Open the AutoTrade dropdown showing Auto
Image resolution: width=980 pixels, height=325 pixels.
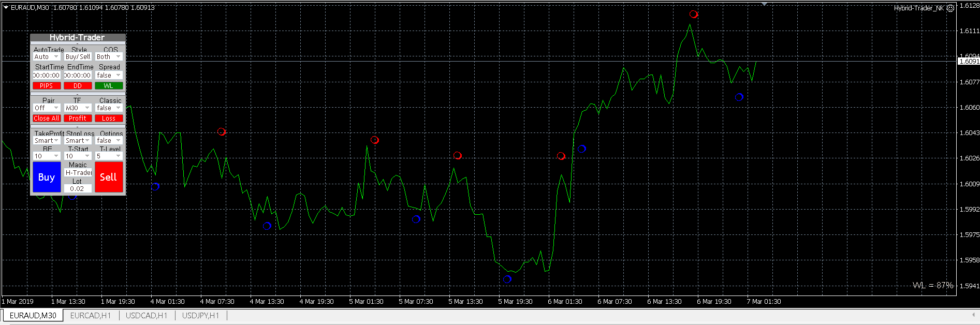coord(47,57)
